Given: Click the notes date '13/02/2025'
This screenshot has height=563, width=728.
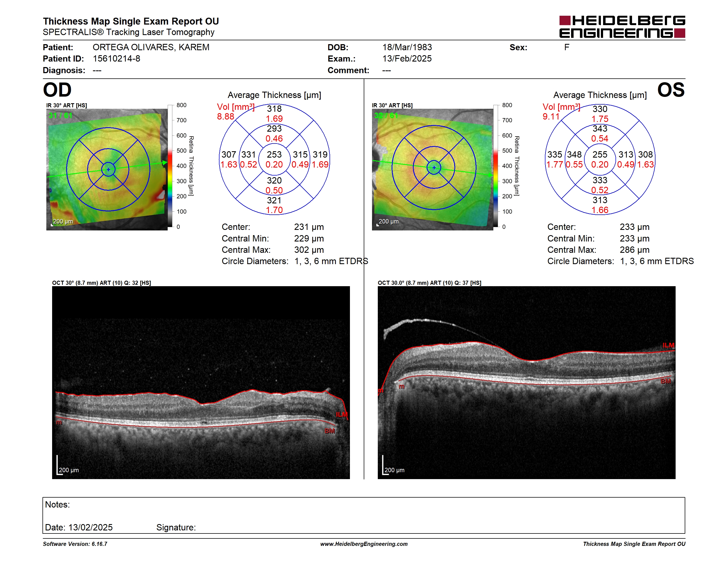Looking at the screenshot, I should tap(90, 528).
